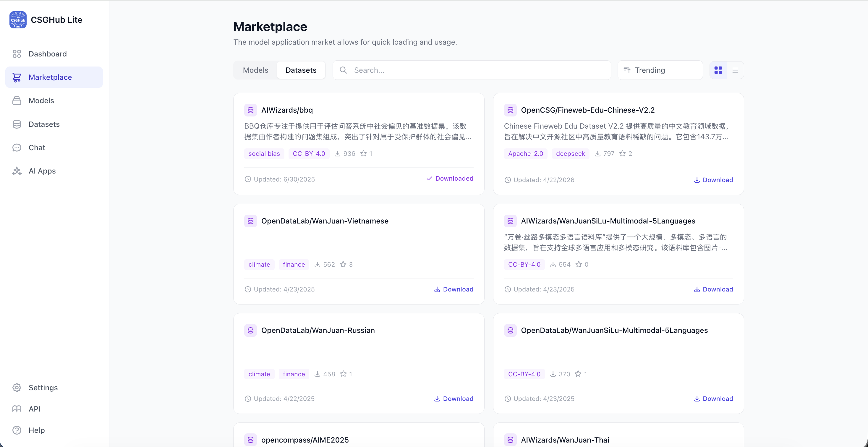Select the Apache-2.0 tag
Screen dimensions: 868x447
[x=526, y=154]
